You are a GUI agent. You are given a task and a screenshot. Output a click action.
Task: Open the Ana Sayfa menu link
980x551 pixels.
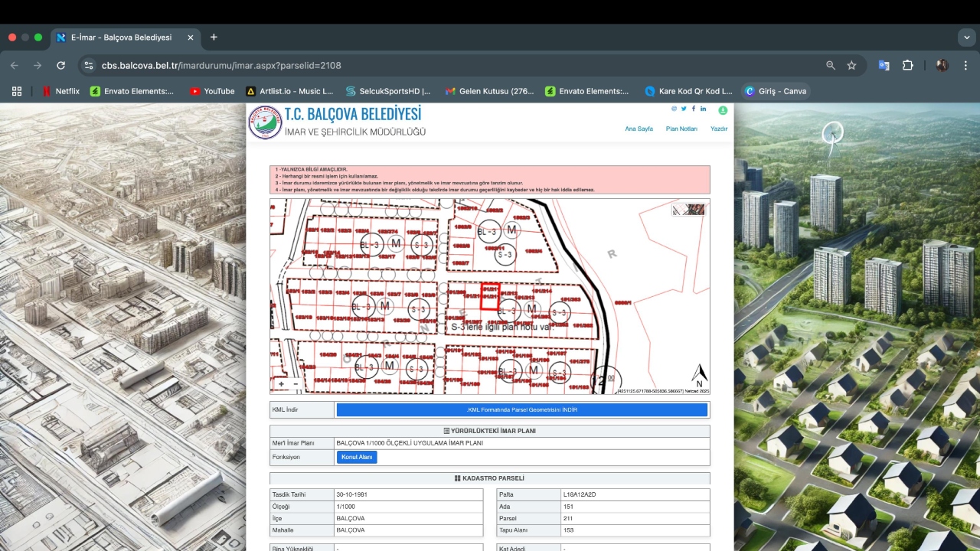point(639,129)
